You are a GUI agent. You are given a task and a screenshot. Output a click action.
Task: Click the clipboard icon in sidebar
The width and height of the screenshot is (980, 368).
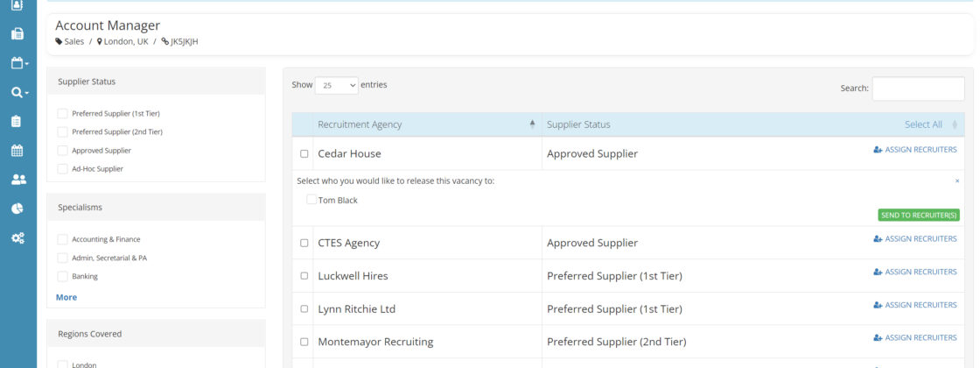(x=17, y=121)
